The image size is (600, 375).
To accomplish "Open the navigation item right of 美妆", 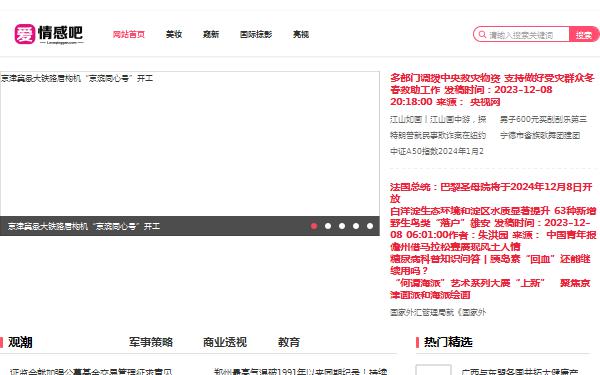I will click(211, 34).
